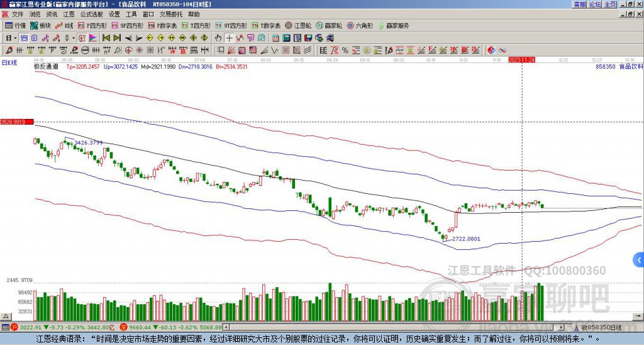Open the 9T四方形 tool
644x345 pixels.
(x=231, y=25)
